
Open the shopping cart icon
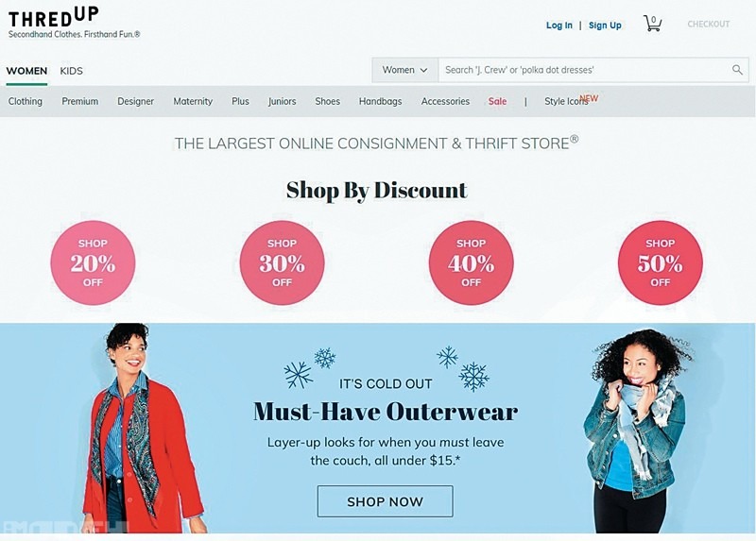[x=652, y=24]
